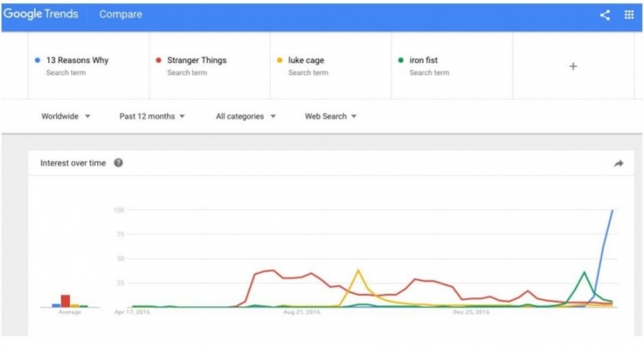Screen dimensions: 644x348
Task: Click the red dot beside Stranger Things
Action: pyautogui.click(x=159, y=60)
